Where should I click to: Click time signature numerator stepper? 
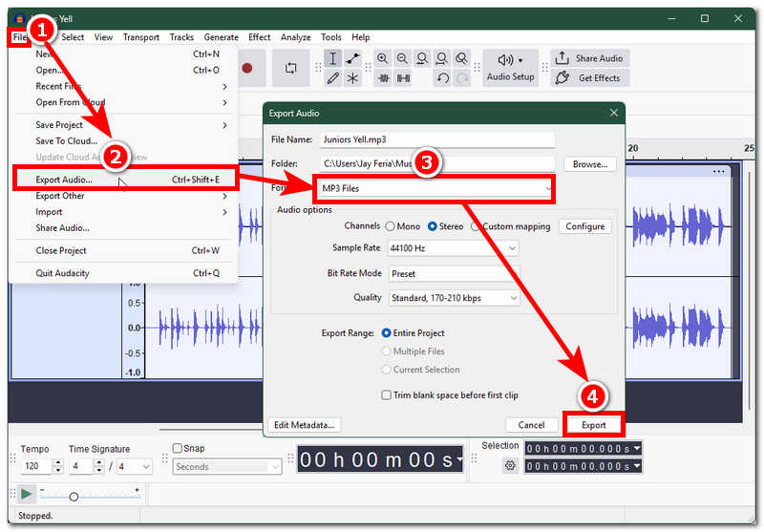tap(99, 466)
